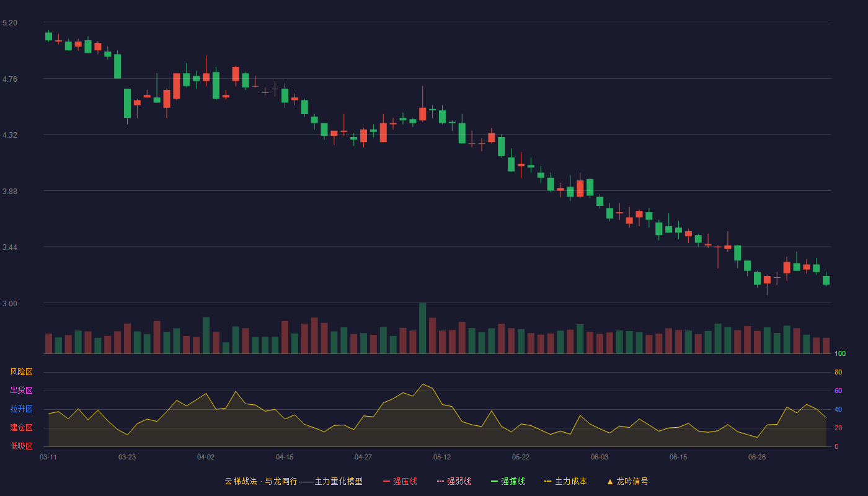Viewport: 868px width, 496px height.
Task: Click the 05-22 date label
Action: (521, 457)
